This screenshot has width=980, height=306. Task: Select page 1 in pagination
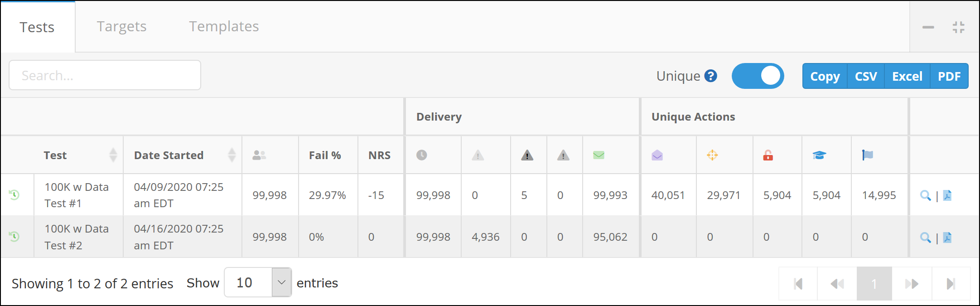[874, 284]
